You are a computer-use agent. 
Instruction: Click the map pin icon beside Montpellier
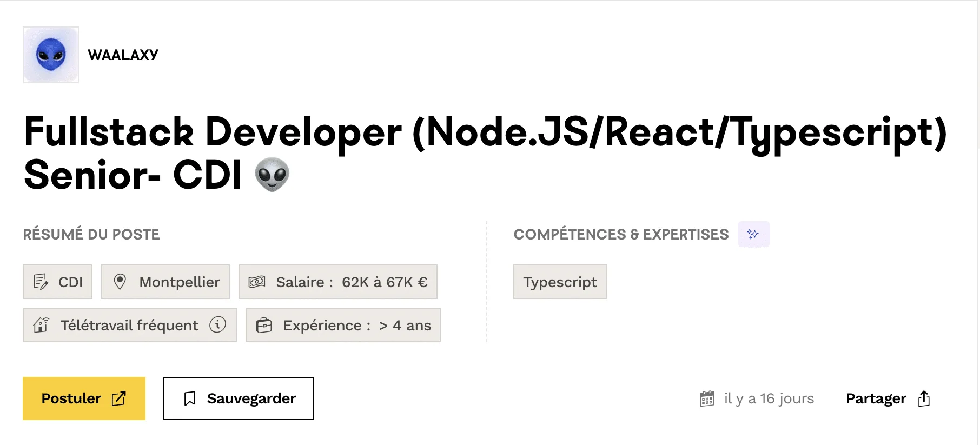(120, 282)
